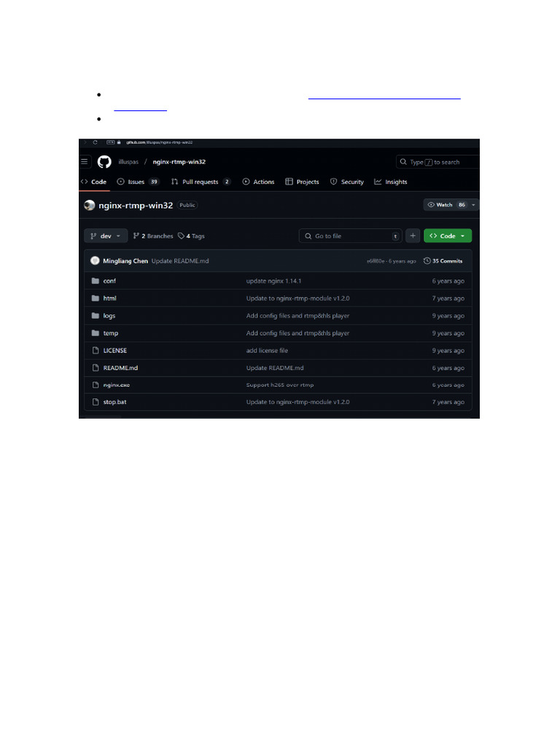Open the conf folder
The image size is (560, 747).
click(x=109, y=281)
